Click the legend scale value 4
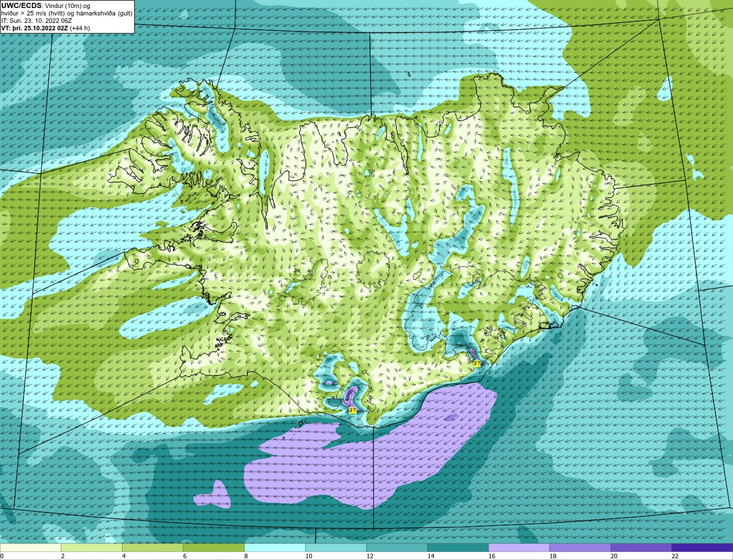This screenshot has height=560, width=733. click(124, 556)
